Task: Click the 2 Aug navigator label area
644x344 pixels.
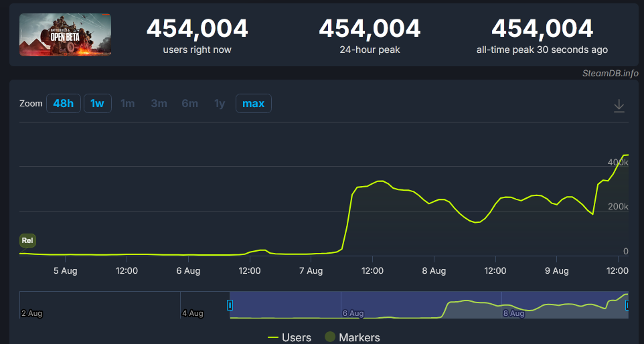Action: [x=32, y=313]
